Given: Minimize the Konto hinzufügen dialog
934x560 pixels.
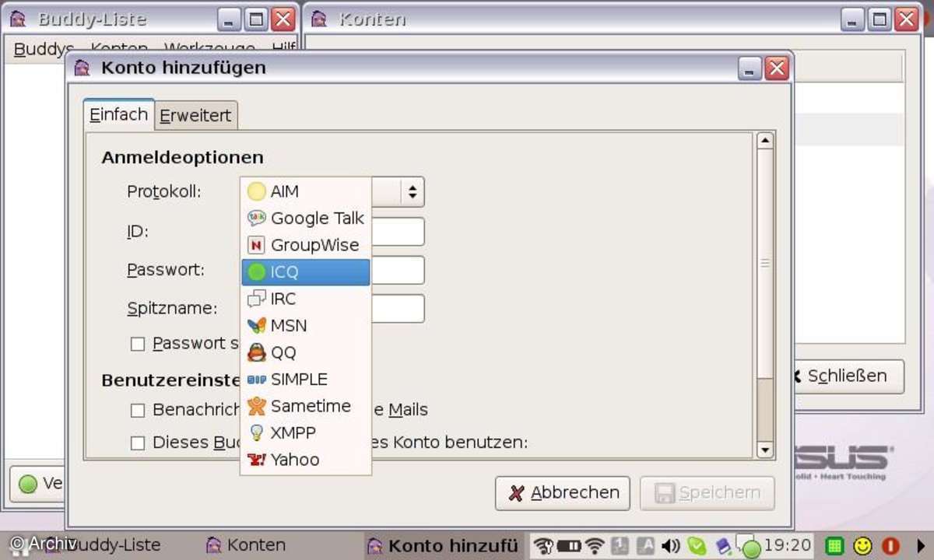Looking at the screenshot, I should pyautogui.click(x=750, y=69).
